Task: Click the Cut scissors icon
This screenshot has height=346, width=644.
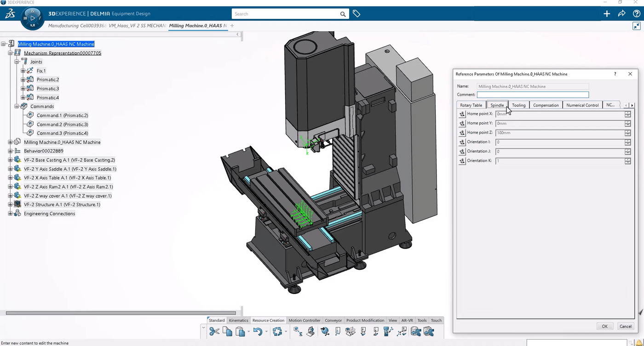Action: click(214, 331)
